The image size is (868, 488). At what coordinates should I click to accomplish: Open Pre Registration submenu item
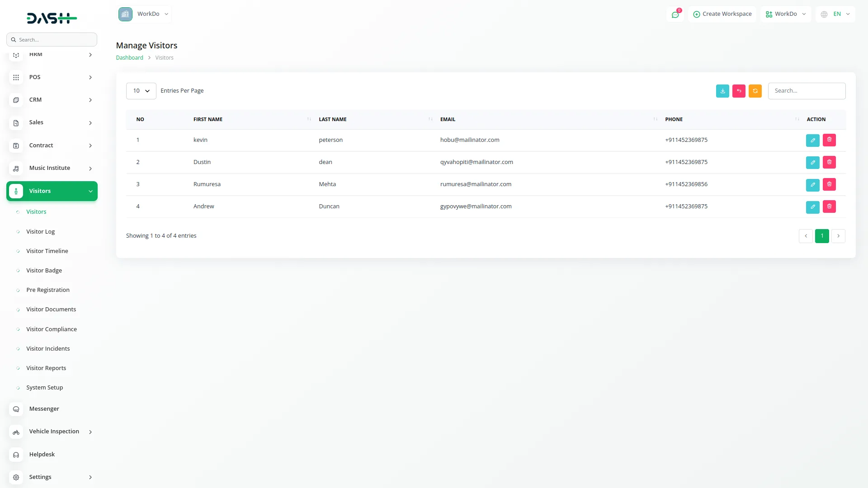pyautogui.click(x=47, y=290)
